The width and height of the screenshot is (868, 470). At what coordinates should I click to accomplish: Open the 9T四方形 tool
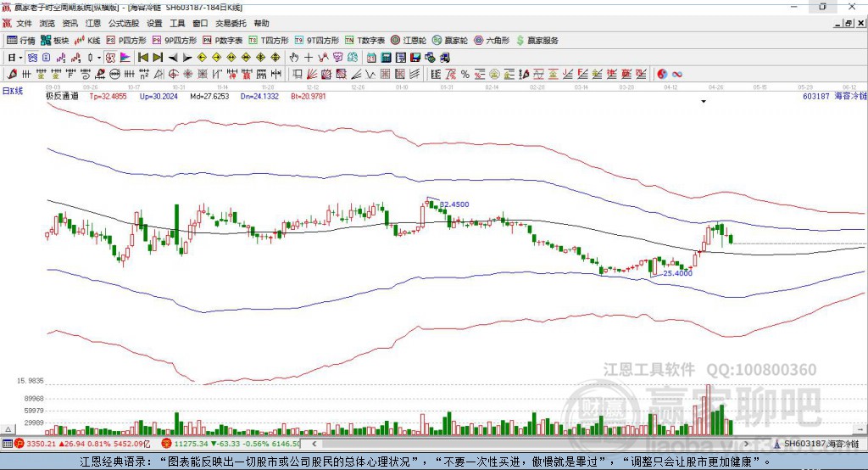coord(317,41)
